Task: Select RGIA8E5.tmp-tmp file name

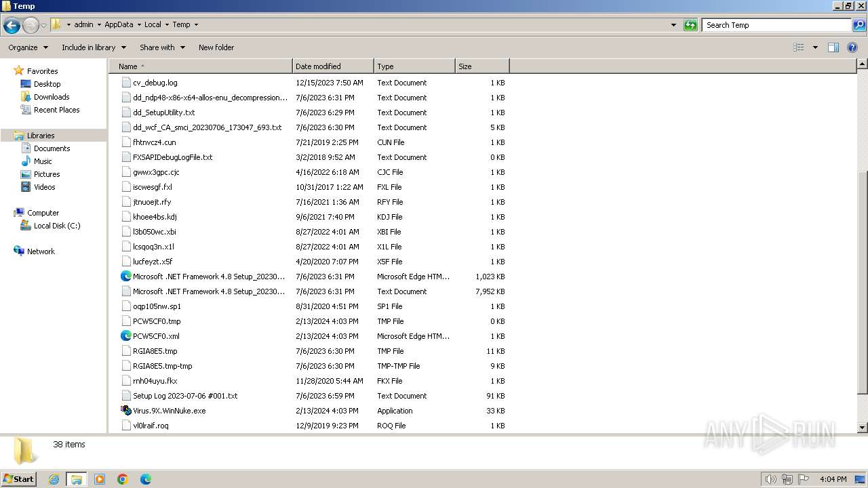Action: pyautogui.click(x=162, y=366)
